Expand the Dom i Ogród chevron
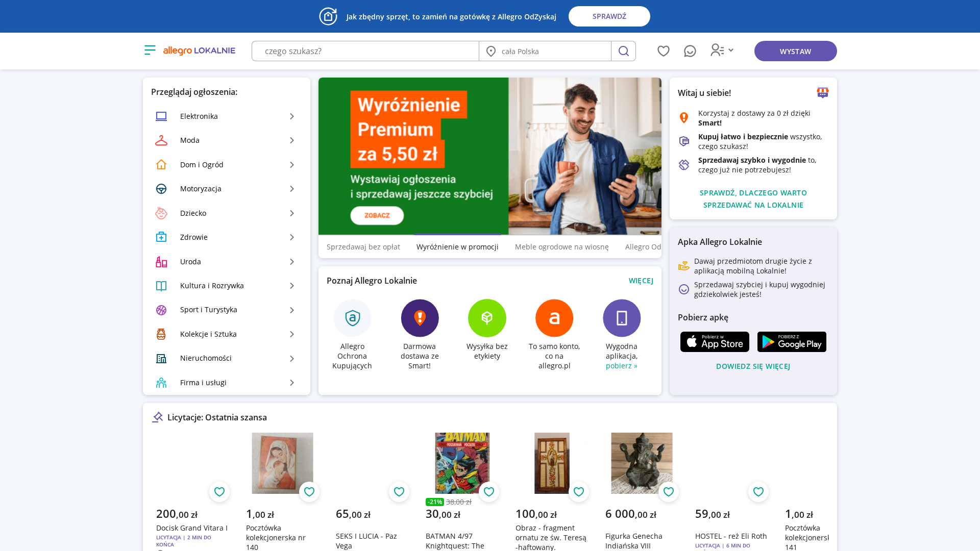The image size is (980, 551). [292, 165]
